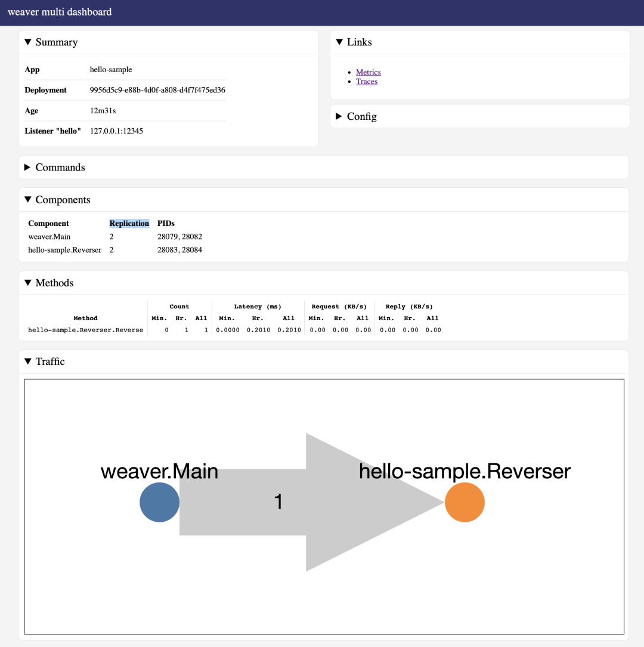
Task: Click the listener address 127.0.0.1:12345
Action: click(x=116, y=131)
